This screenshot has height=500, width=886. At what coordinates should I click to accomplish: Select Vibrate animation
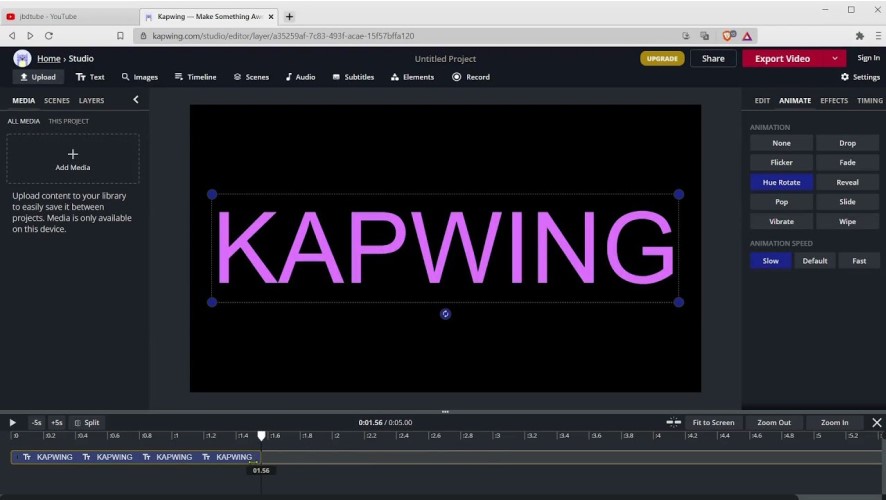[x=781, y=221]
